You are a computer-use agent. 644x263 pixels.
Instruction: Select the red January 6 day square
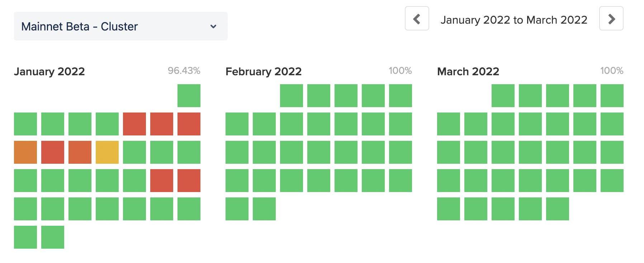click(134, 124)
